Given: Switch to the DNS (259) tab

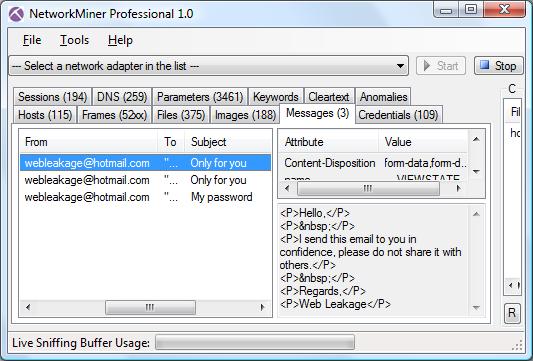Looking at the screenshot, I should click(122, 97).
